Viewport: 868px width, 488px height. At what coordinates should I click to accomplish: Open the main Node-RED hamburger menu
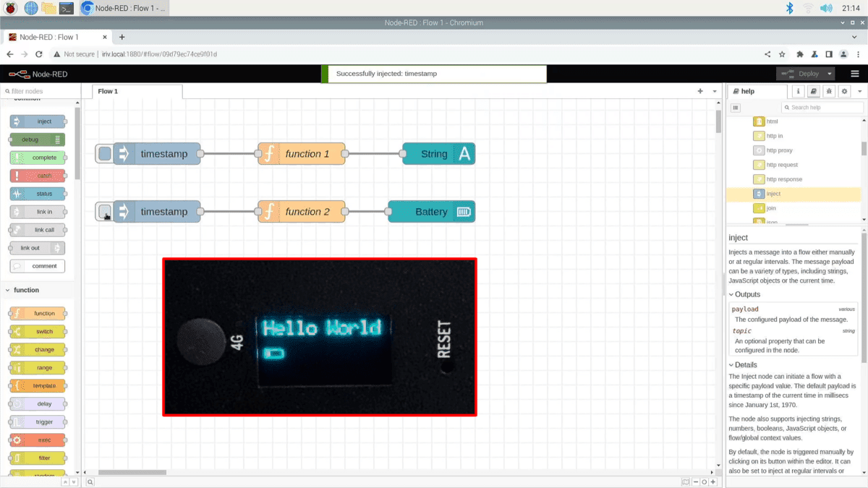854,73
